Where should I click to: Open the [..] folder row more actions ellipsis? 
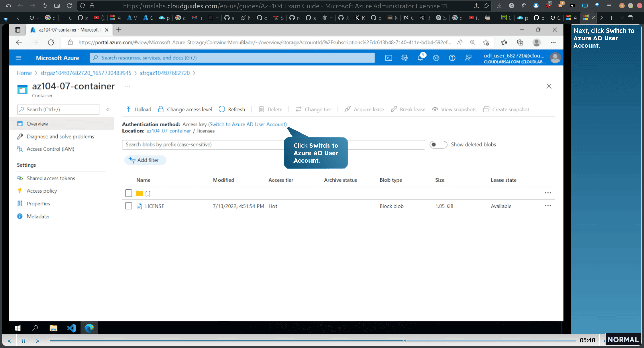548,193
